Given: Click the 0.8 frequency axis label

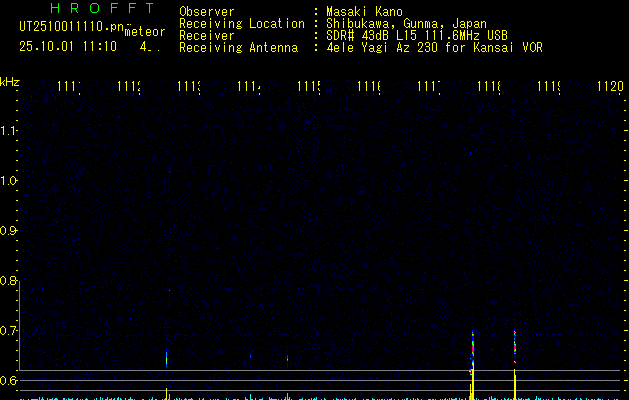Looking at the screenshot, I should (8, 281).
